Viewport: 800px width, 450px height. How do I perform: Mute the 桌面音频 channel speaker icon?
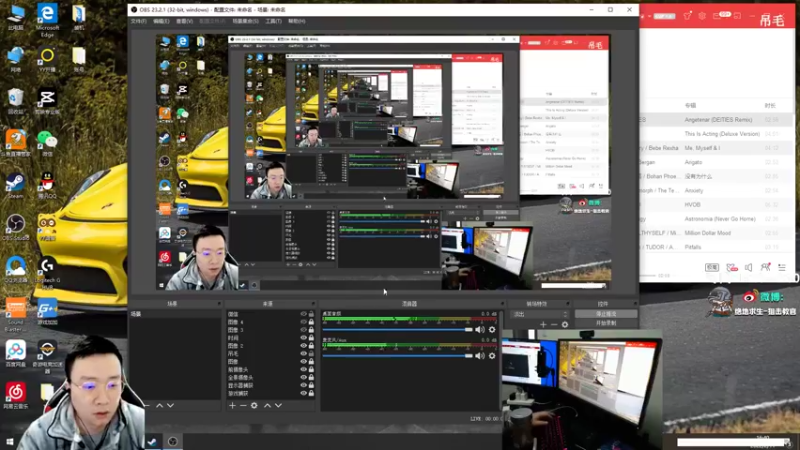pyautogui.click(x=480, y=330)
